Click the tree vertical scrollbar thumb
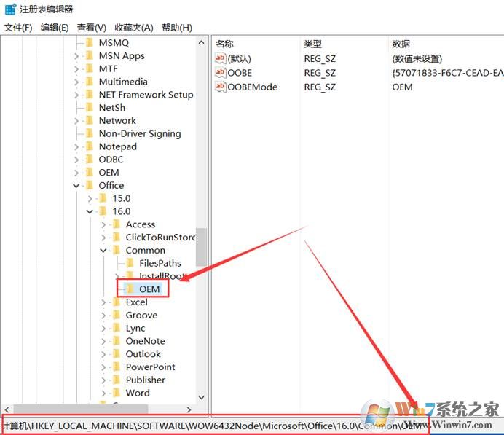The width and height of the screenshot is (504, 435). pyautogui.click(x=202, y=247)
